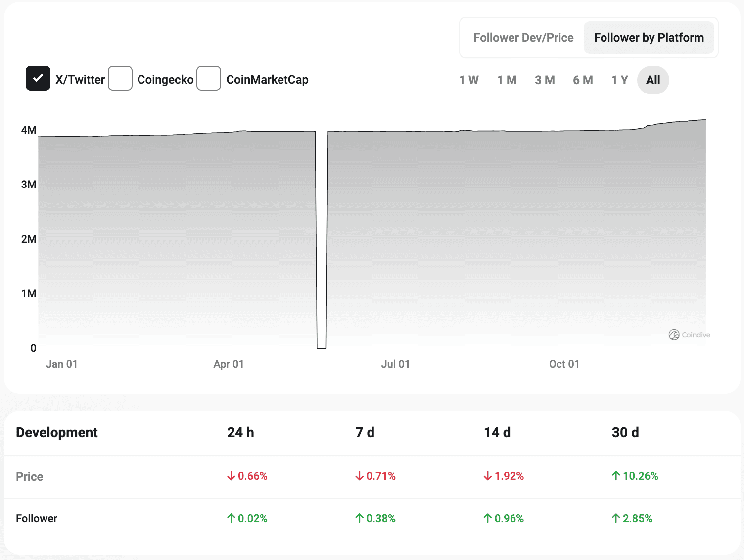Enable the CoinMarketCap checkbox
744x560 pixels.
(x=209, y=78)
